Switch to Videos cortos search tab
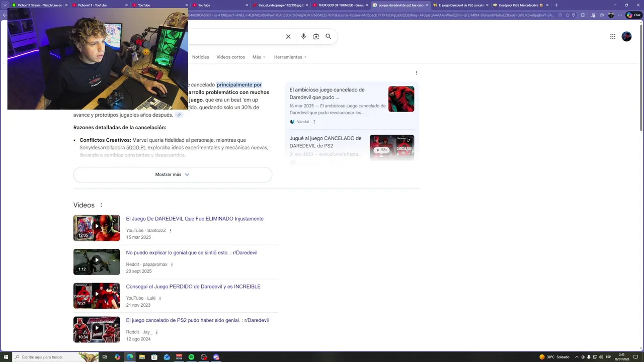This screenshot has height=362, width=644. pyautogui.click(x=230, y=57)
